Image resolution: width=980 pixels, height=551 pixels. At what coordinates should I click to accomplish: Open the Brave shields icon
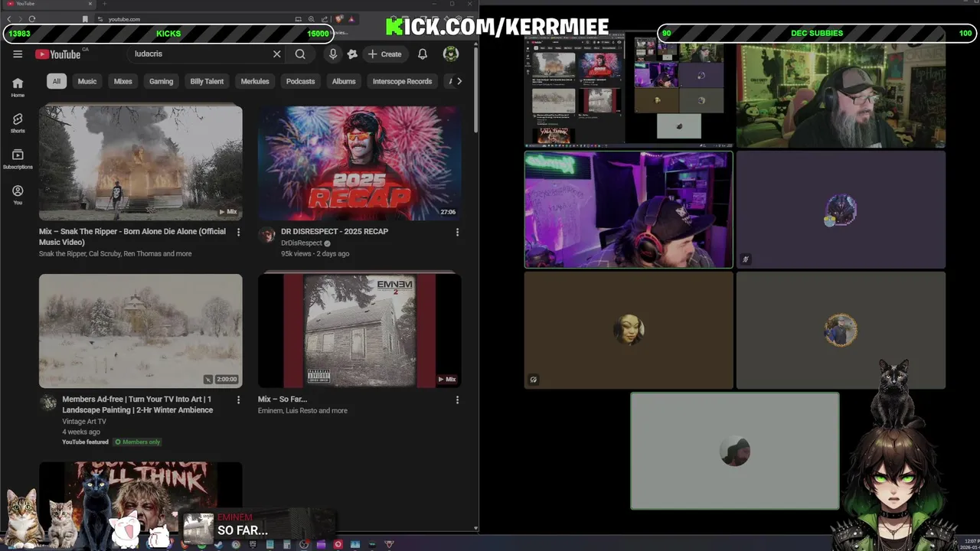(339, 19)
